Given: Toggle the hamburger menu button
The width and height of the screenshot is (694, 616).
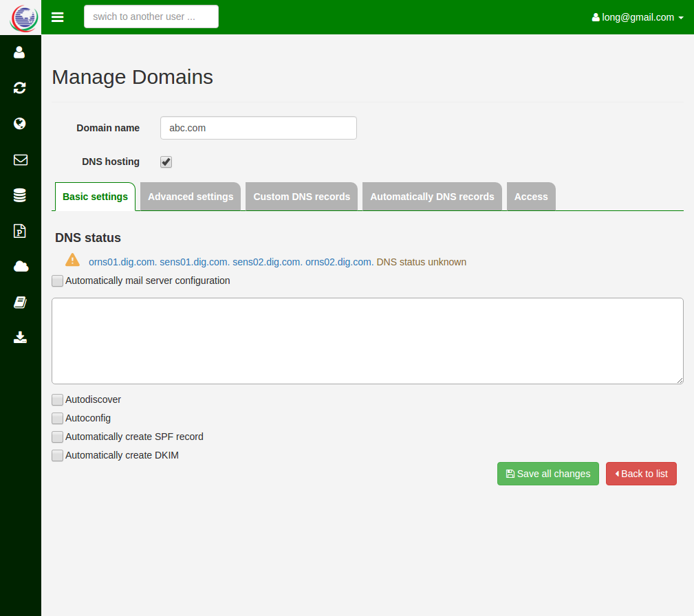Looking at the screenshot, I should coord(58,17).
